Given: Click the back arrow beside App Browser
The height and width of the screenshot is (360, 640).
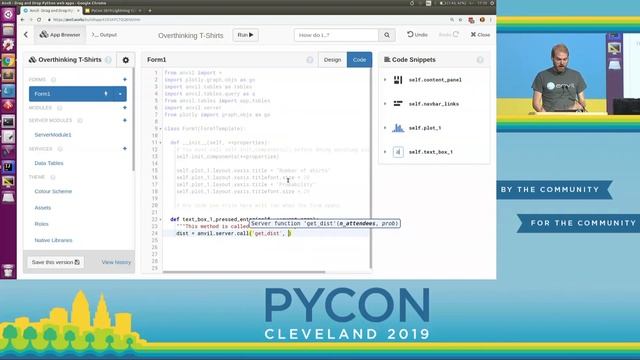Looking at the screenshot, I should point(26,35).
